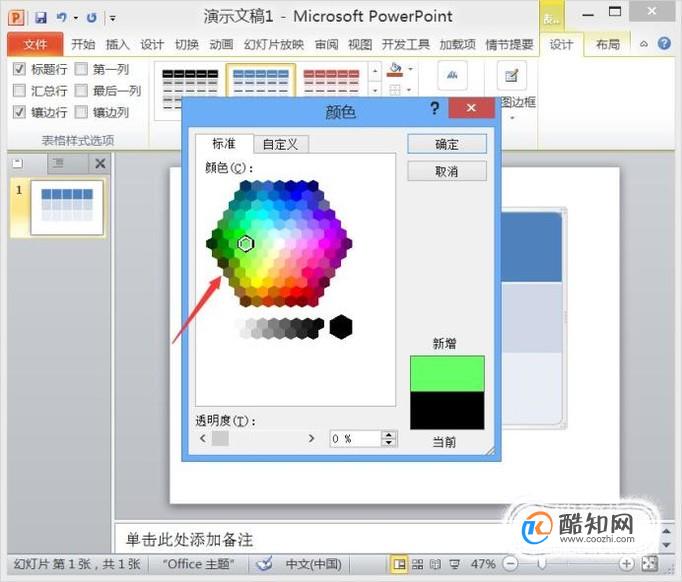Screen dimensions: 682x582
Task: Start slide show from status bar icon
Action: 455,564
